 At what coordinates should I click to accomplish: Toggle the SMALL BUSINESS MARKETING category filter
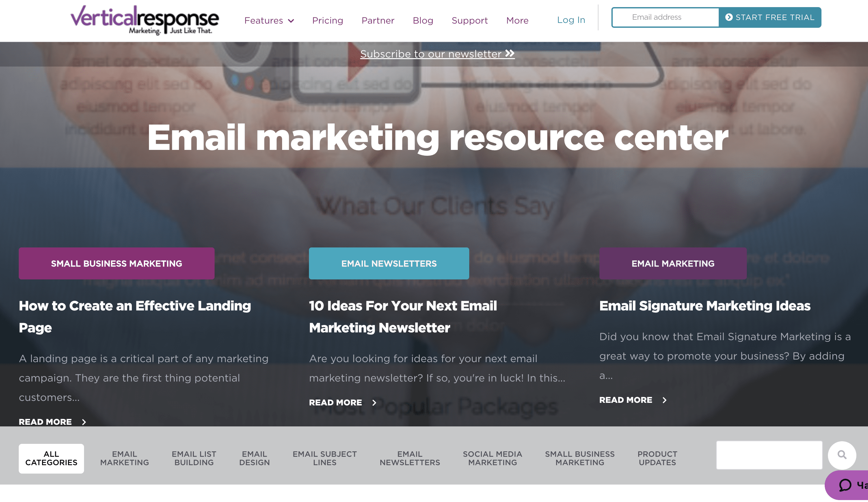[580, 458]
